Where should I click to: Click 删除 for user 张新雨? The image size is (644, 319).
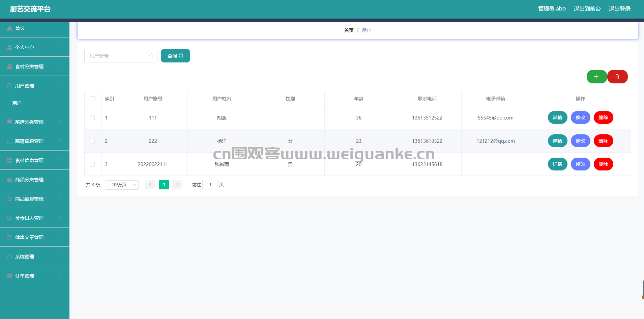tap(603, 164)
